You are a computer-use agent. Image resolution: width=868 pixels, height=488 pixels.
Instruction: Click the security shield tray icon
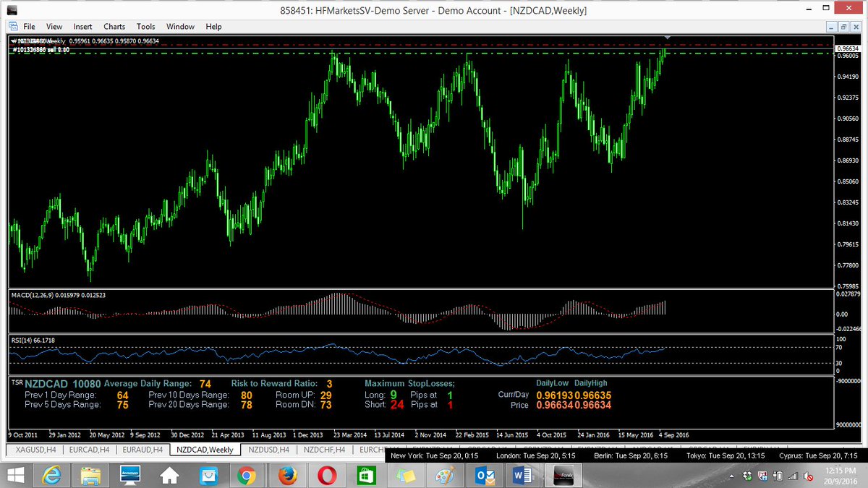764,476
